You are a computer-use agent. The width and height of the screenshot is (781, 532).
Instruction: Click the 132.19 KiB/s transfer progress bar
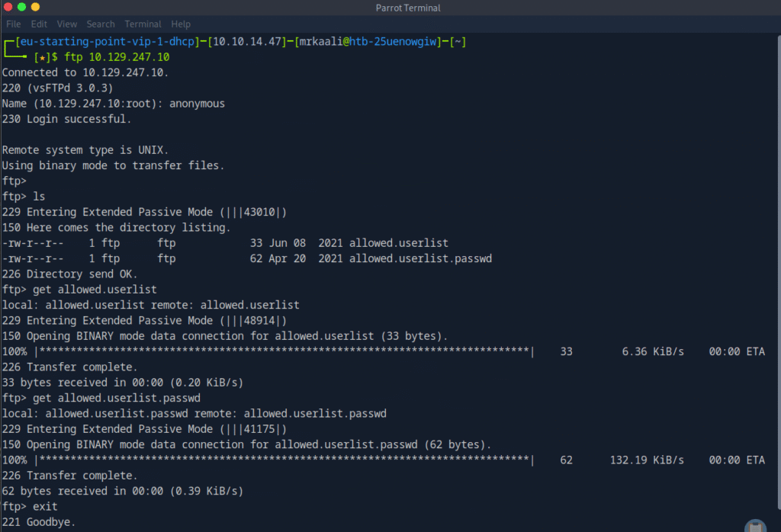click(284, 460)
